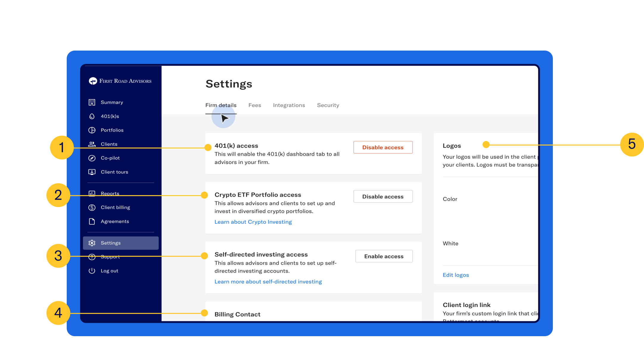The height and width of the screenshot is (357, 644).
Task: Click the 401(k) access heading
Action: point(236,146)
